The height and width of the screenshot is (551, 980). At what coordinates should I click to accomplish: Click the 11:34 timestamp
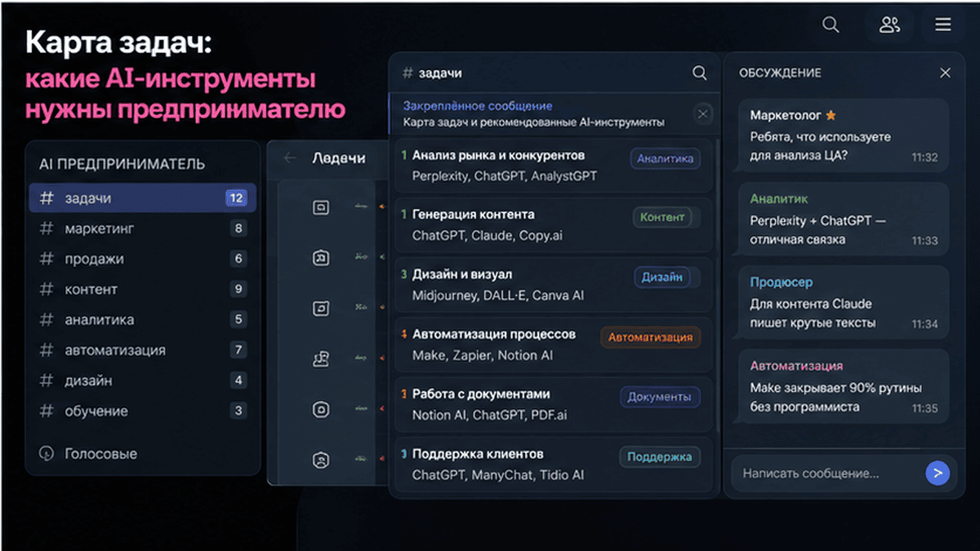pyautogui.click(x=924, y=324)
